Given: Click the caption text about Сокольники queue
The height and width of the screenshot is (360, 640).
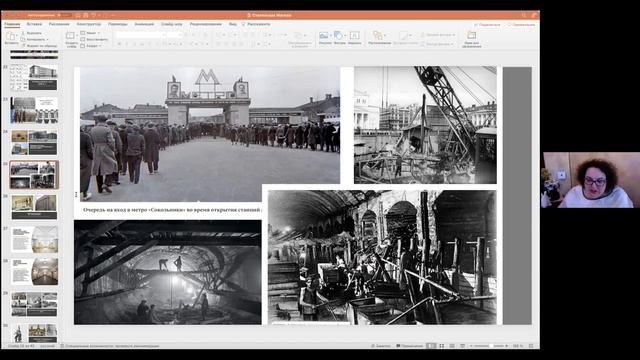Looking at the screenshot, I should 172,210.
